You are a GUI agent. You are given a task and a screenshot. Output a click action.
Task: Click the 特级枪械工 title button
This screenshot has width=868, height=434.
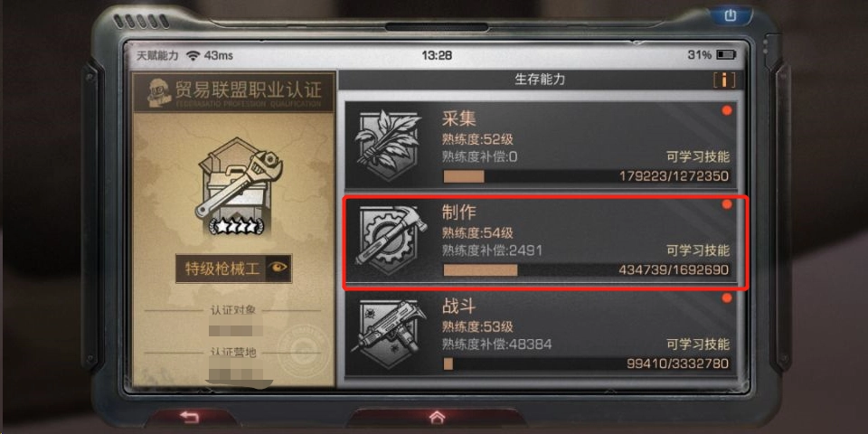click(x=222, y=269)
